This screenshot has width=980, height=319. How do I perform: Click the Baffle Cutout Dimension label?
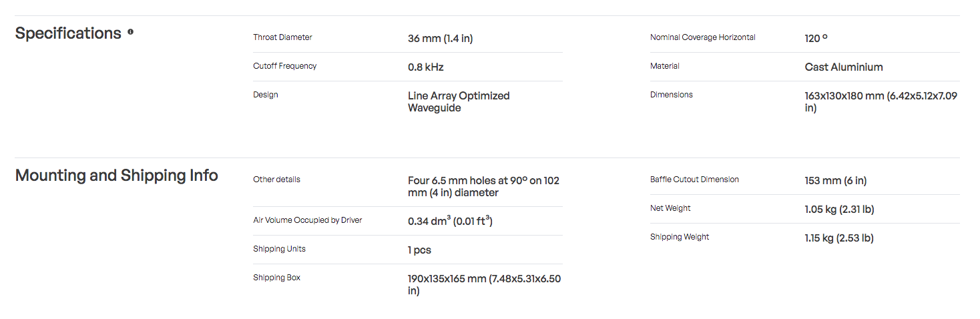coord(694,180)
